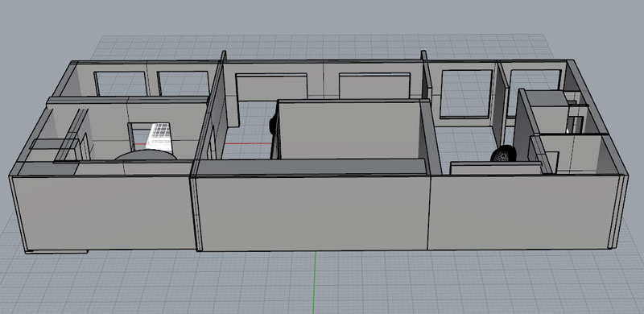Select the large central interior partition wall
Viewport: 644px width, 314px height.
click(350, 130)
